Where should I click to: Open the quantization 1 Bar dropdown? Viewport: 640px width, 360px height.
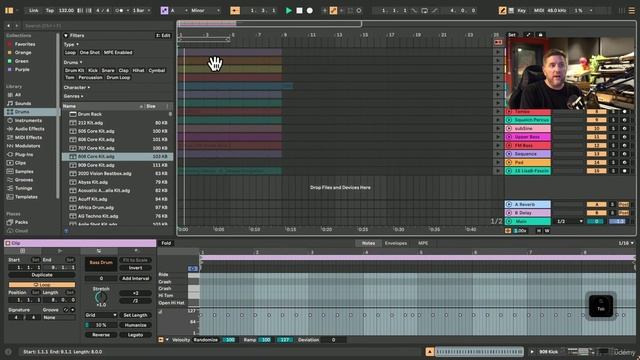pyautogui.click(x=141, y=11)
